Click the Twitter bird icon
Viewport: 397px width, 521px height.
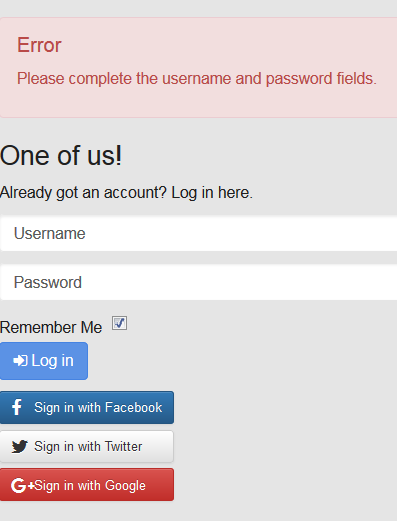click(20, 447)
